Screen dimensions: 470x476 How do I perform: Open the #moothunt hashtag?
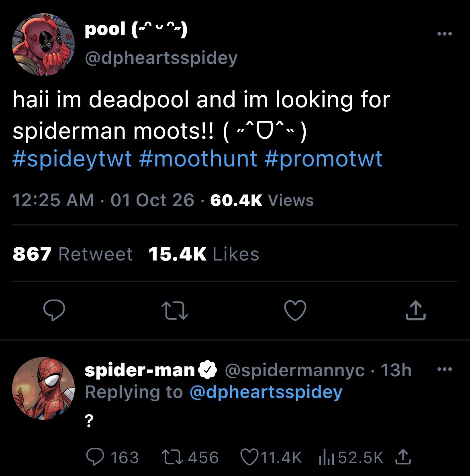pos(198,159)
